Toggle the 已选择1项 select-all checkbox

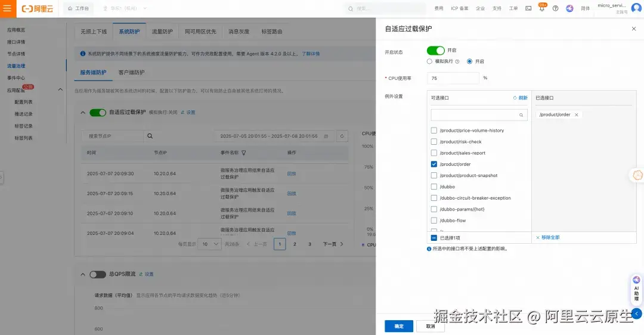[434, 238]
